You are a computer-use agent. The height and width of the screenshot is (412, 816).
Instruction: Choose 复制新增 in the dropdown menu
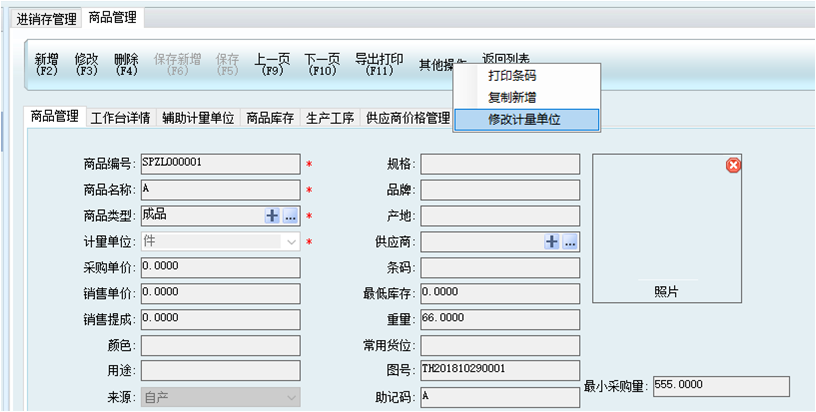coord(512,97)
